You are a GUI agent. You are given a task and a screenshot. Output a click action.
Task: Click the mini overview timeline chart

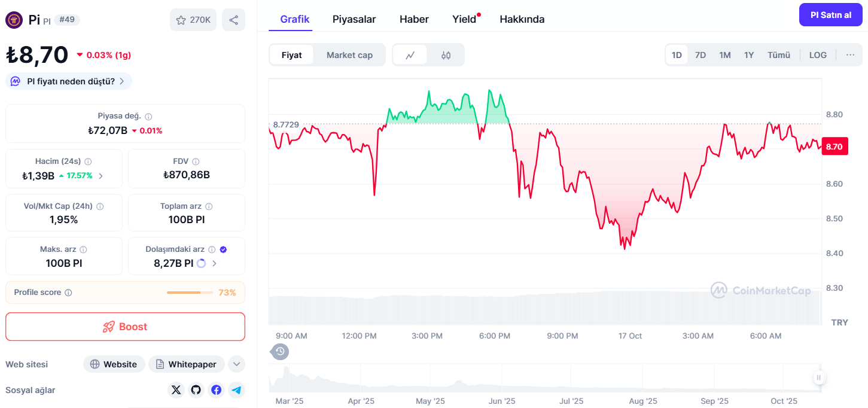pos(545,378)
